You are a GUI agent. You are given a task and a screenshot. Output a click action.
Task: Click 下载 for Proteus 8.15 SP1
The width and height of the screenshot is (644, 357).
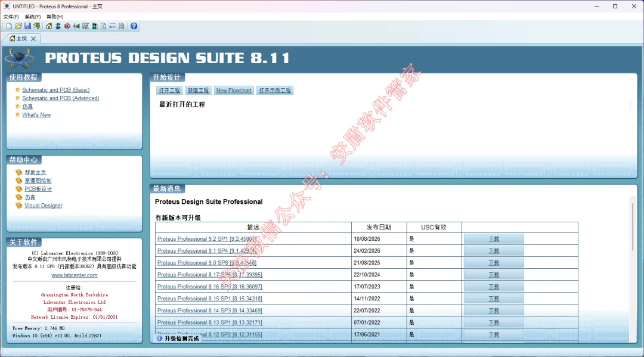pos(494,299)
